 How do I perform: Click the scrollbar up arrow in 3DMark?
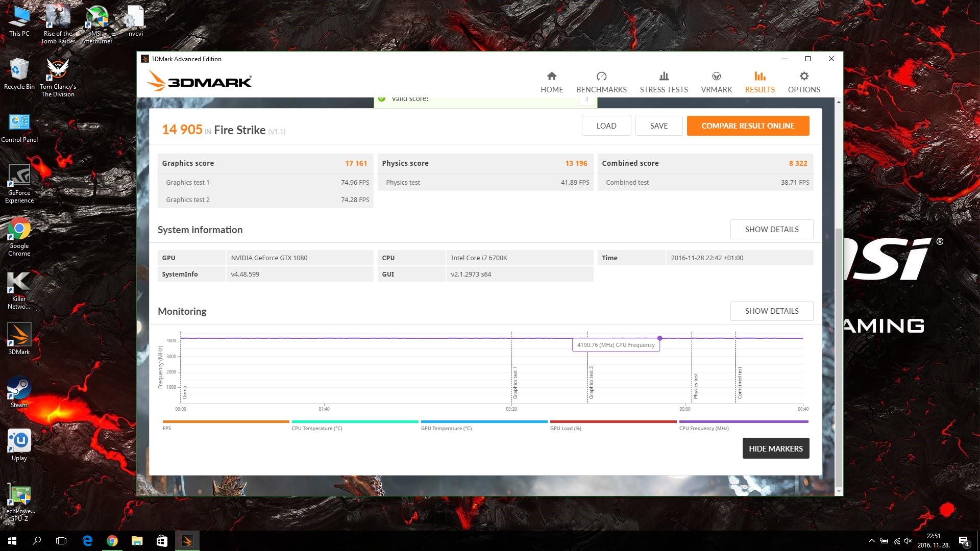(838, 102)
